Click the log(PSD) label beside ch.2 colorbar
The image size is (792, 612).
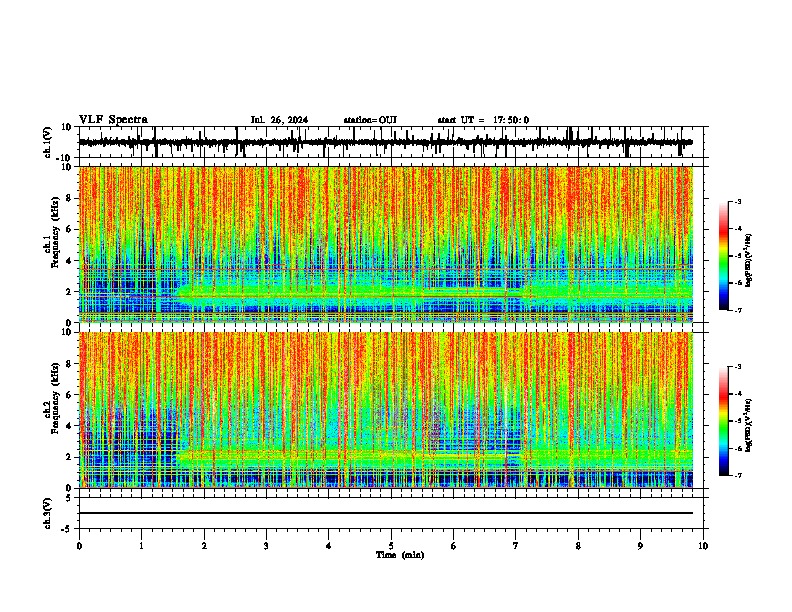[x=748, y=425]
